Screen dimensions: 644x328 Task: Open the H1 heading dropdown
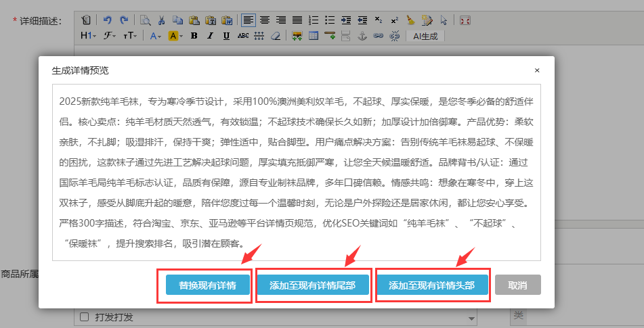tap(88, 36)
